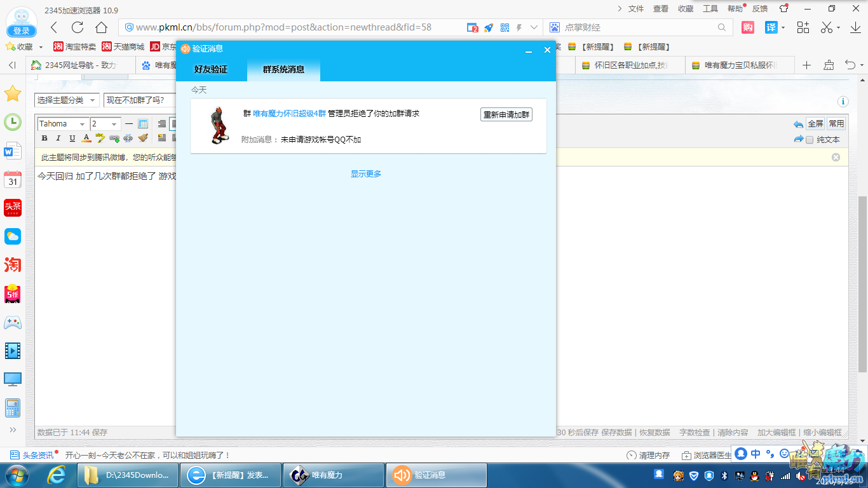The height and width of the screenshot is (488, 868).
Task: Open the calculator icon in left sidebar
Action: coord(13,408)
